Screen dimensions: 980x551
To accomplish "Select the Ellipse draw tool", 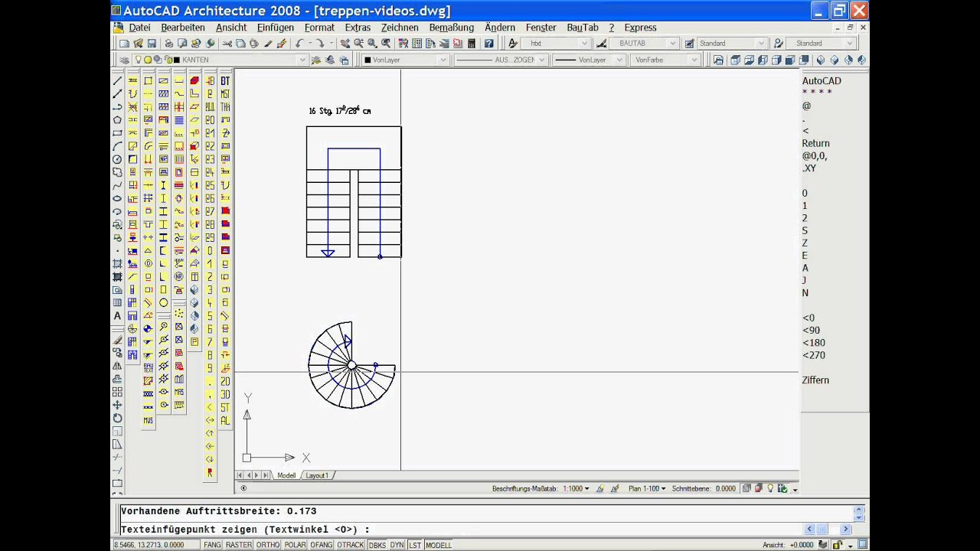I will pos(117,197).
